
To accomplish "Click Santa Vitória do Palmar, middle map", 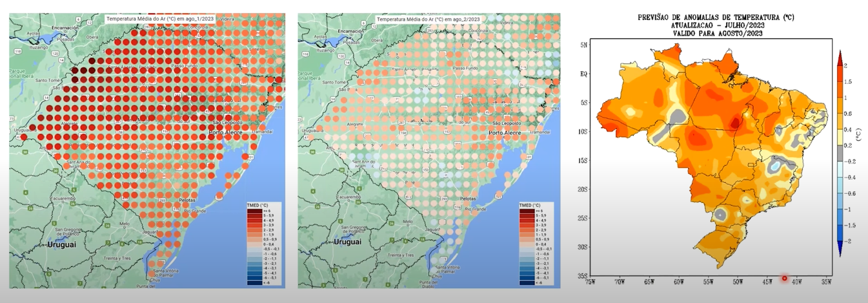I will tap(449, 269).
